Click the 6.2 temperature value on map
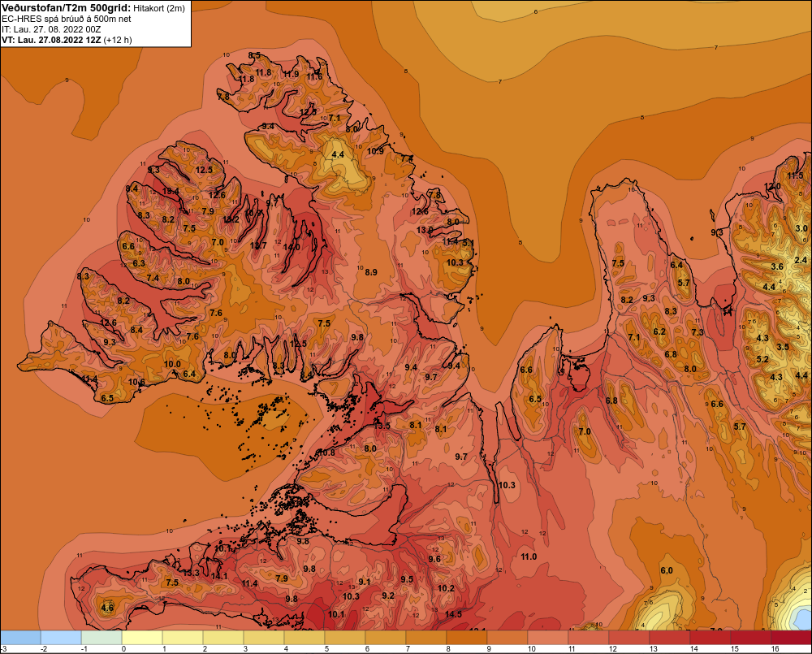 [x=659, y=331]
